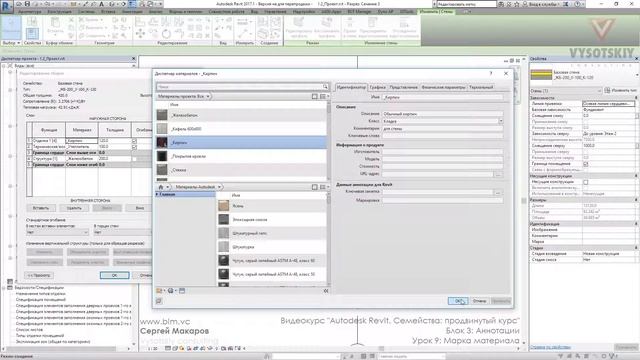640x360 pixels.
Task: Open the asset browser icon at dialog bottom
Action: tap(182, 291)
